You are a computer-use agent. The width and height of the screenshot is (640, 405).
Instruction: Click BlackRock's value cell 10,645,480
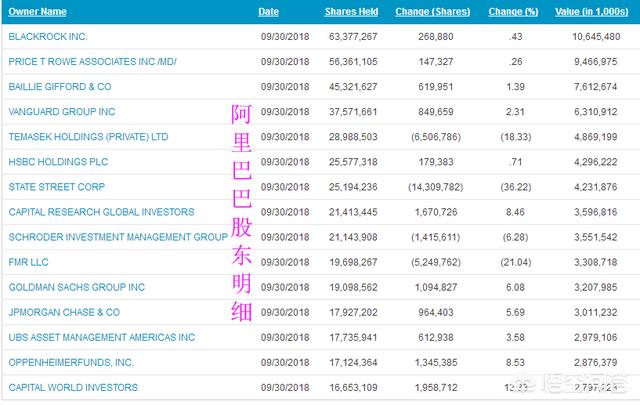pyautogui.click(x=594, y=37)
